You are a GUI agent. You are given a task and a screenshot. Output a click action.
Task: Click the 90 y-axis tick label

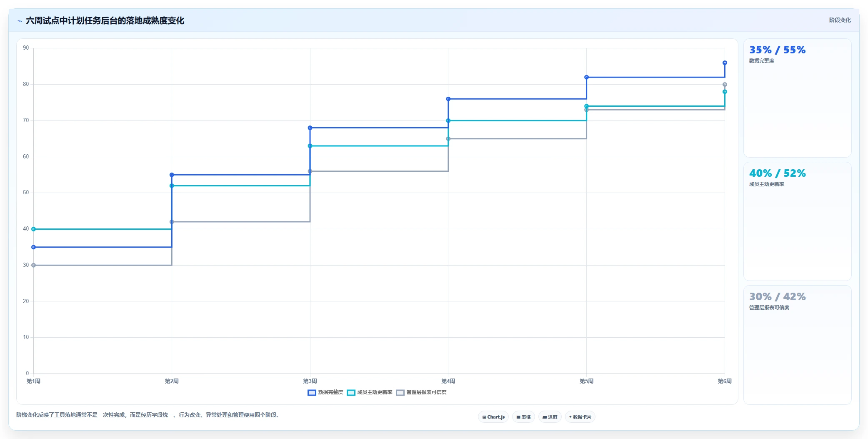point(26,48)
